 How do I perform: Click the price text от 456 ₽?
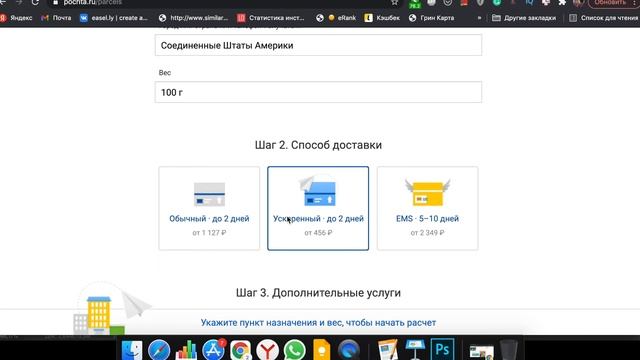point(318,233)
